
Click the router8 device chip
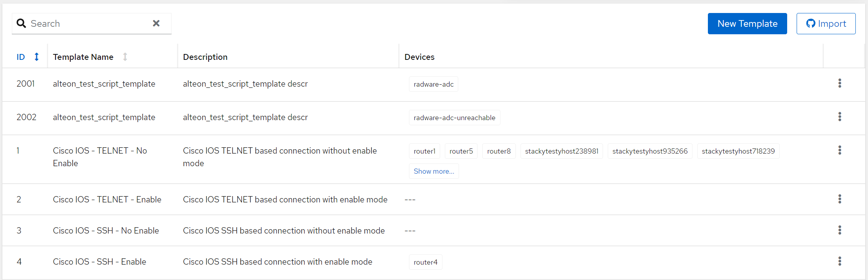(499, 151)
